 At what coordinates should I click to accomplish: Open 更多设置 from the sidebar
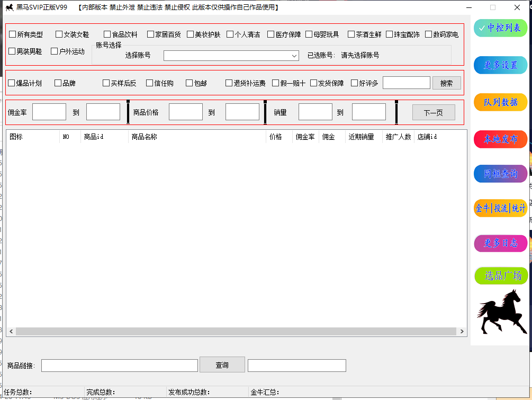(x=501, y=65)
